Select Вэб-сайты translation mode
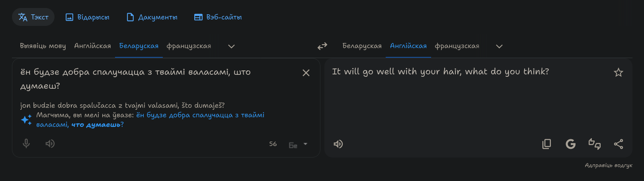Viewport: 644px width, 181px height. [218, 17]
